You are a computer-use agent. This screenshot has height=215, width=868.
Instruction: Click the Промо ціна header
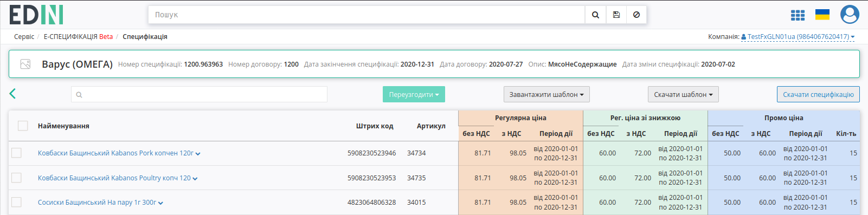point(784,118)
